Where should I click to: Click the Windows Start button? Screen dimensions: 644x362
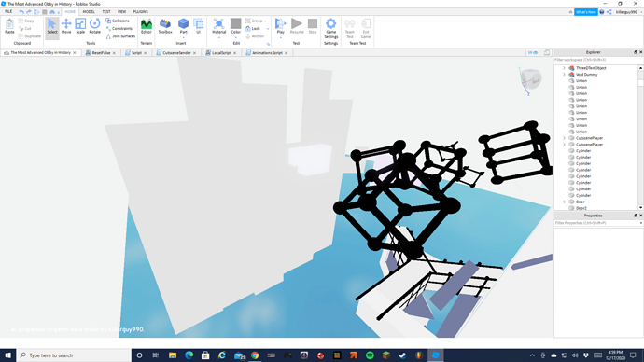pos(7,355)
